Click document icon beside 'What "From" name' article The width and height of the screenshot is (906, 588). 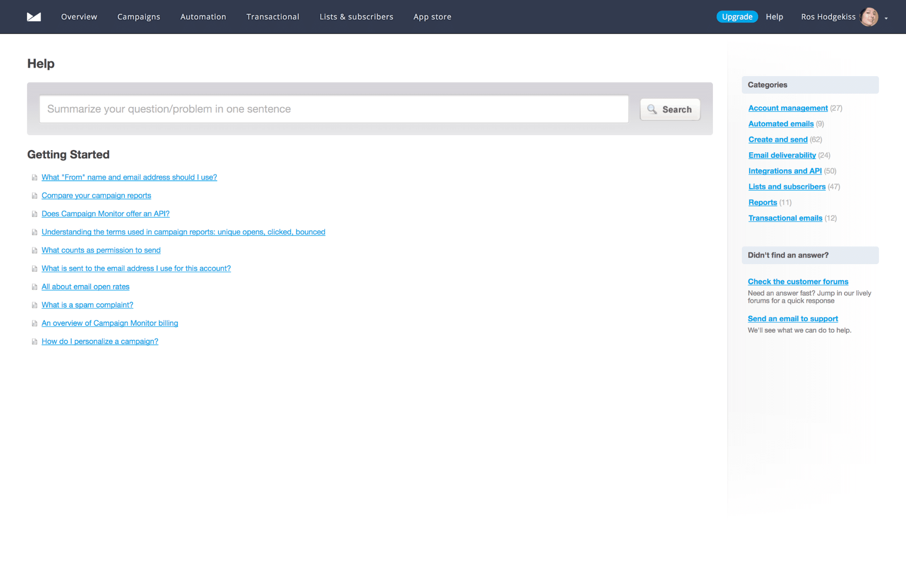(34, 178)
